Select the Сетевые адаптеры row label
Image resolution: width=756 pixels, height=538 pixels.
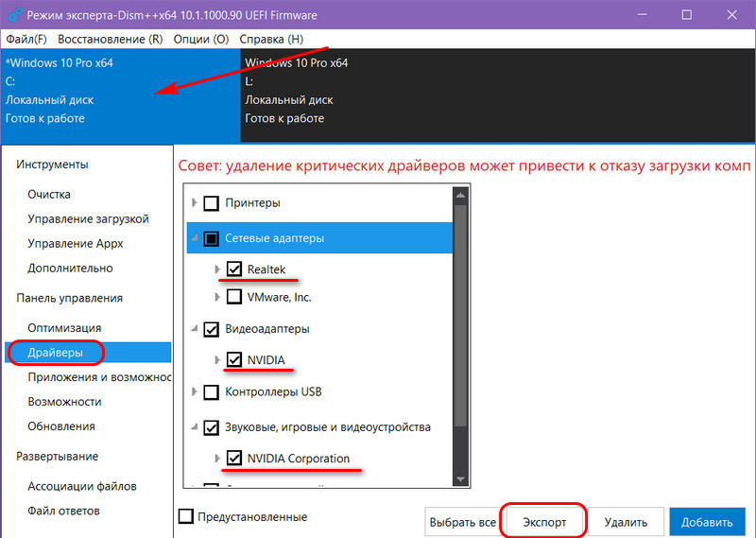(x=274, y=238)
